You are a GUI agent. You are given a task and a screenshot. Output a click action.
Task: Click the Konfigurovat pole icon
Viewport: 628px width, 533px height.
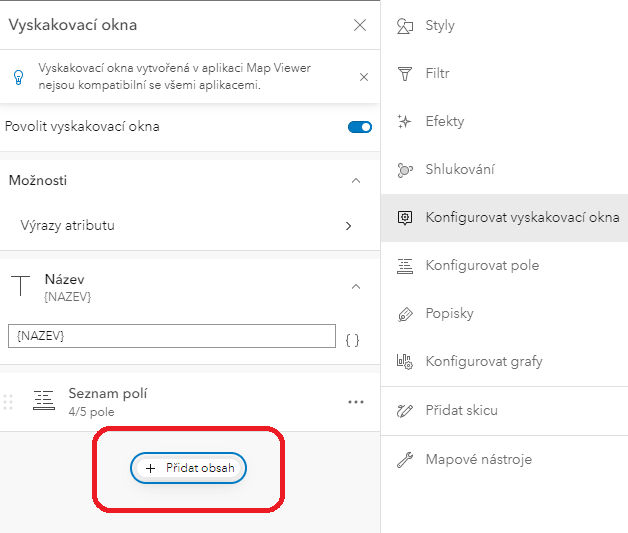pyautogui.click(x=405, y=266)
